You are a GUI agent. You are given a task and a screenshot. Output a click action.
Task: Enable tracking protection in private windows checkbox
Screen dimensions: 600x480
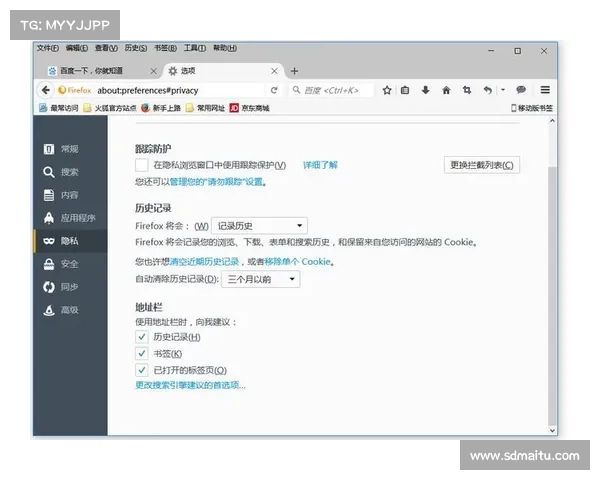coord(142,165)
